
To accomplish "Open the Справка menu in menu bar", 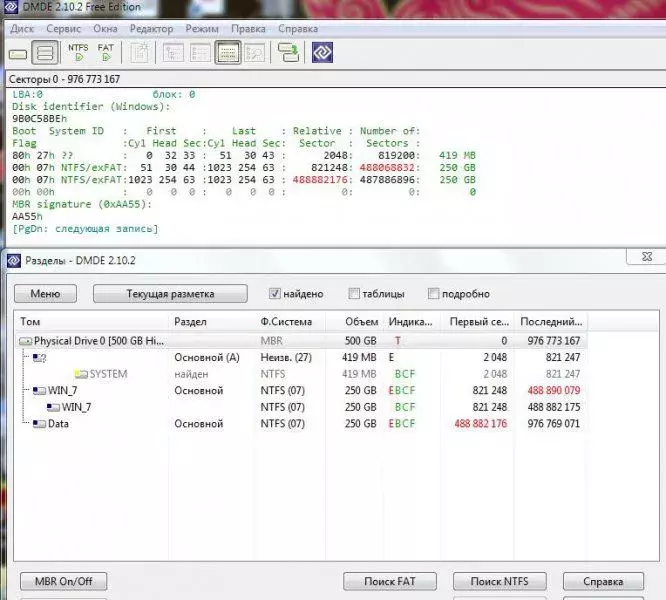I will [298, 29].
